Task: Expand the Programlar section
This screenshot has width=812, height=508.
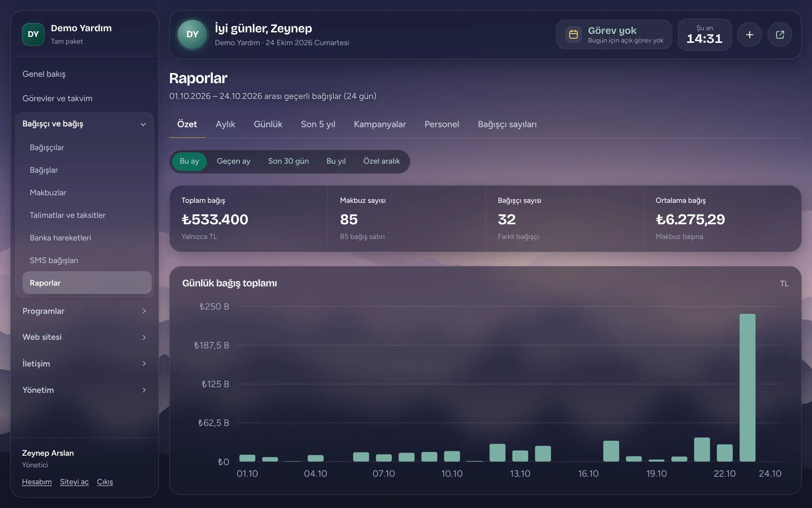Action: [85, 311]
